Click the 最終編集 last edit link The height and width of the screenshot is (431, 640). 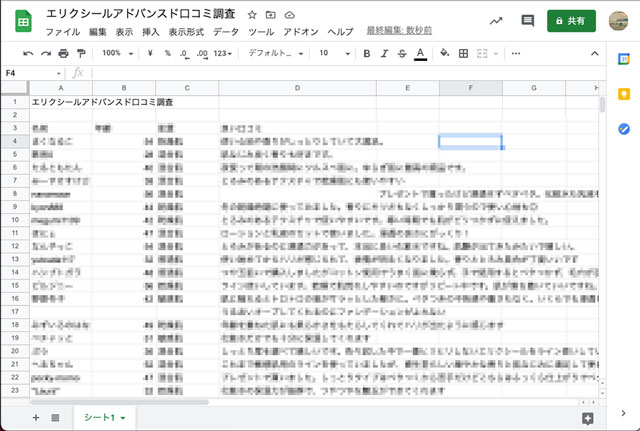coord(399,31)
